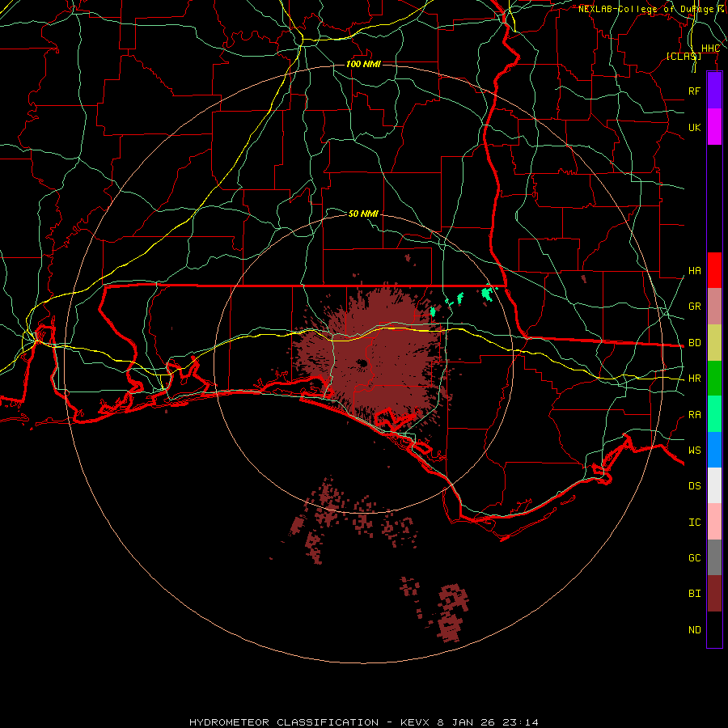The image size is (728, 728).
Task: Click the 'WS' legend label
Action: (x=694, y=450)
